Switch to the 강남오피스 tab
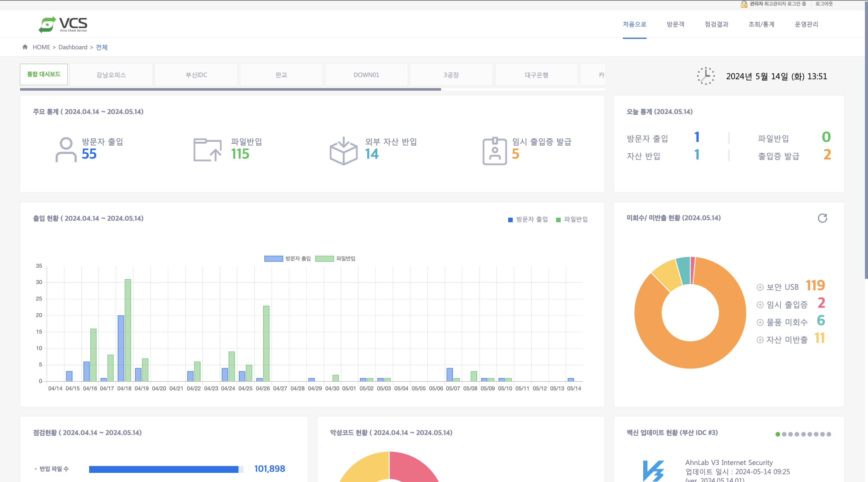The image size is (868, 482). point(111,75)
